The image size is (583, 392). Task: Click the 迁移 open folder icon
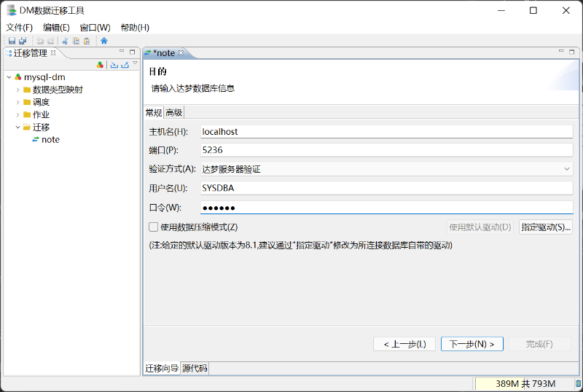click(x=27, y=128)
